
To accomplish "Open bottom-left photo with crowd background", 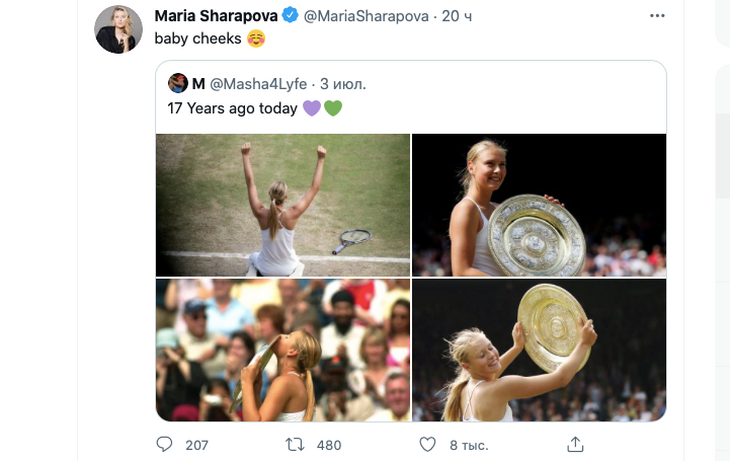I will (x=283, y=350).
